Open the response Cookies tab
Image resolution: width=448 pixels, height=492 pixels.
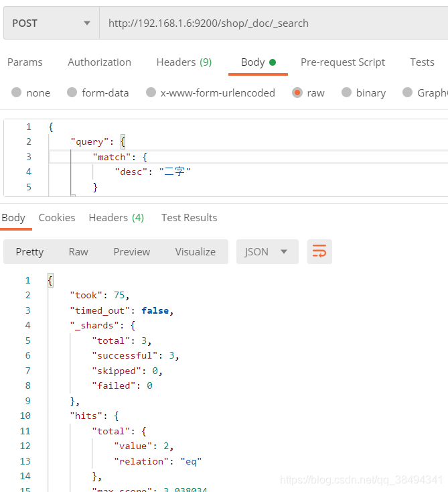pyautogui.click(x=57, y=218)
